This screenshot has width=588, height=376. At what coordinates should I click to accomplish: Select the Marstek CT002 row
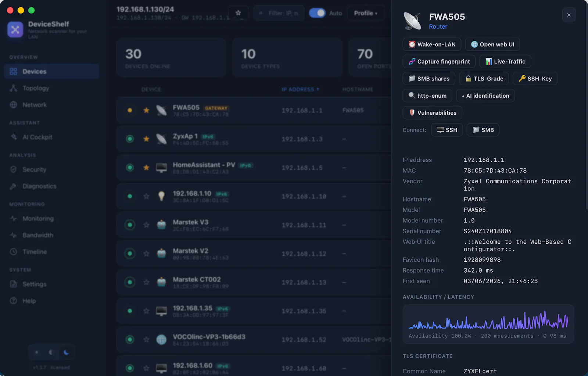(254, 282)
